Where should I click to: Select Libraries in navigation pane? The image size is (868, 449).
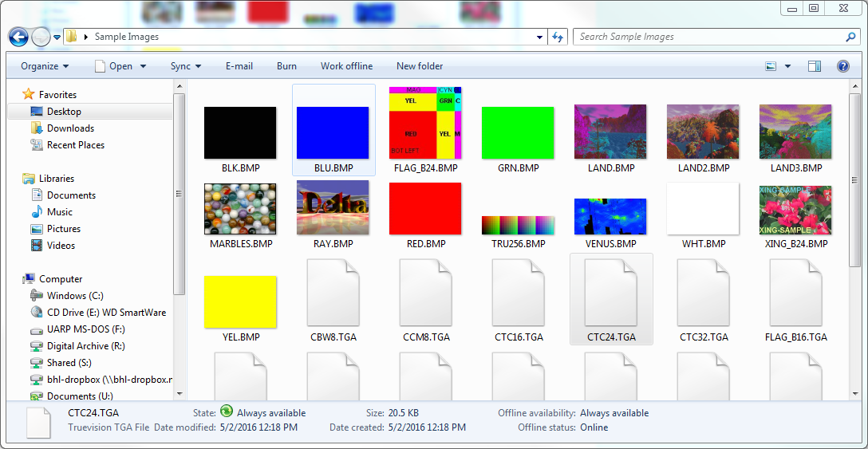56,179
